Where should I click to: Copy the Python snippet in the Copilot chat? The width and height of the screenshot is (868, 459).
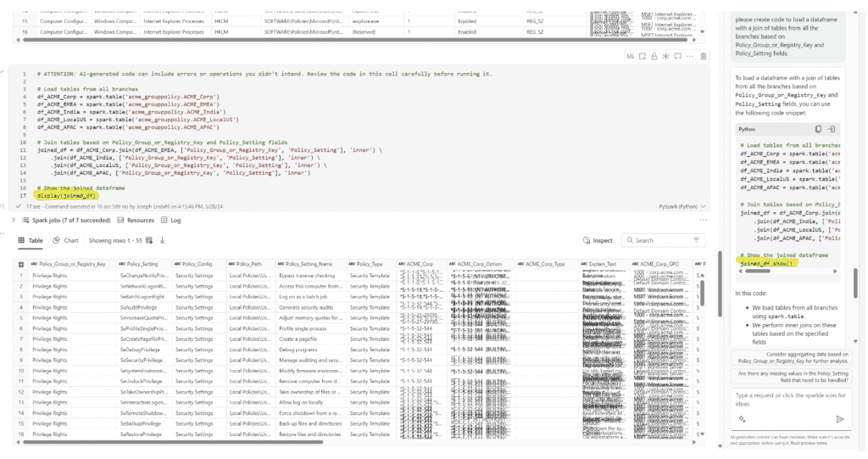[818, 129]
